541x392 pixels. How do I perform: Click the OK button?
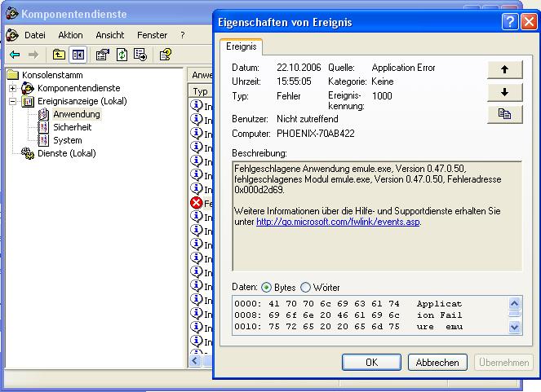click(371, 363)
